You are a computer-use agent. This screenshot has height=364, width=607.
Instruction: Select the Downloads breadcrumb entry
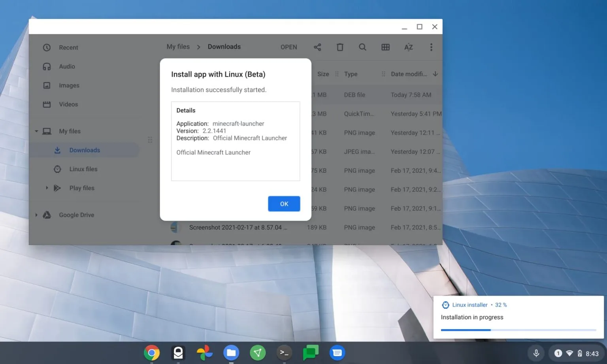click(224, 46)
